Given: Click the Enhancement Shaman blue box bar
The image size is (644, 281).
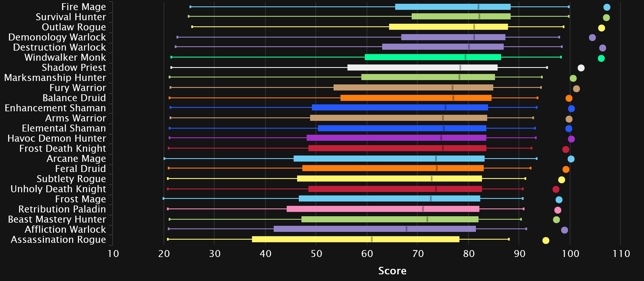Looking at the screenshot, I should click(x=400, y=108).
